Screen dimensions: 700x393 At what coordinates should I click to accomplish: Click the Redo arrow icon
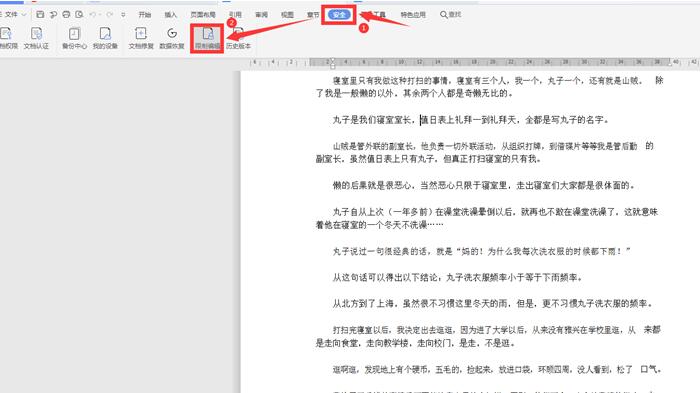tap(109, 15)
